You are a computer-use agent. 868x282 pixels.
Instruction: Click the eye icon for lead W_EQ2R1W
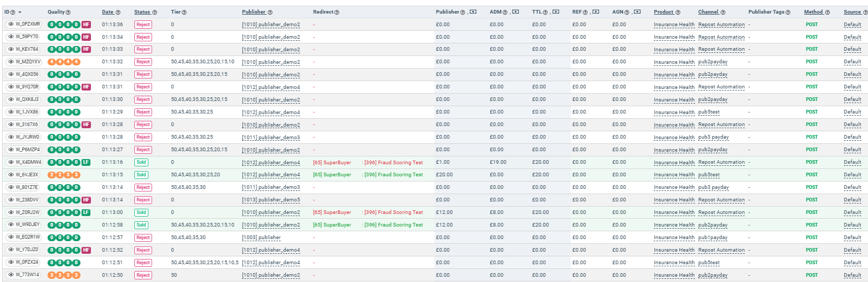pyautogui.click(x=11, y=237)
